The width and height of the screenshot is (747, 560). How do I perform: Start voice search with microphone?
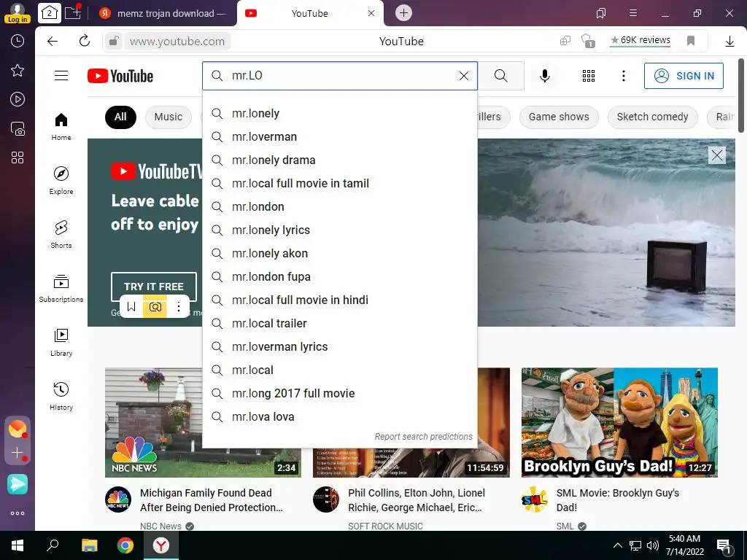tap(544, 76)
